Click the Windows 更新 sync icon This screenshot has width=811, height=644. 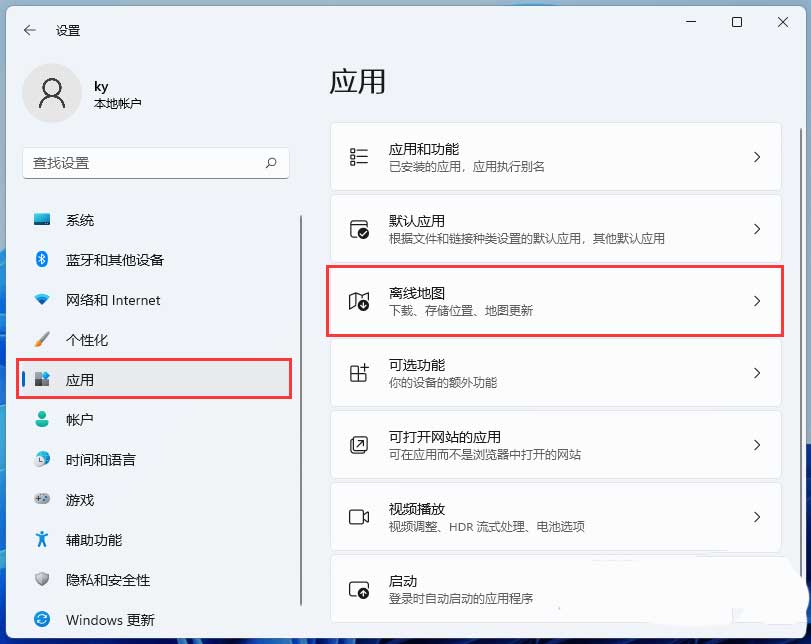coord(42,620)
